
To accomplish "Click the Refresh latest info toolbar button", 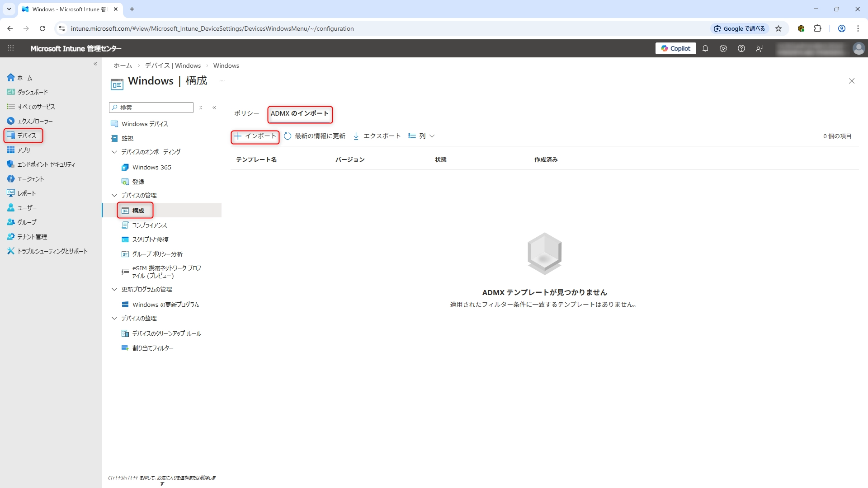I will coord(315,136).
